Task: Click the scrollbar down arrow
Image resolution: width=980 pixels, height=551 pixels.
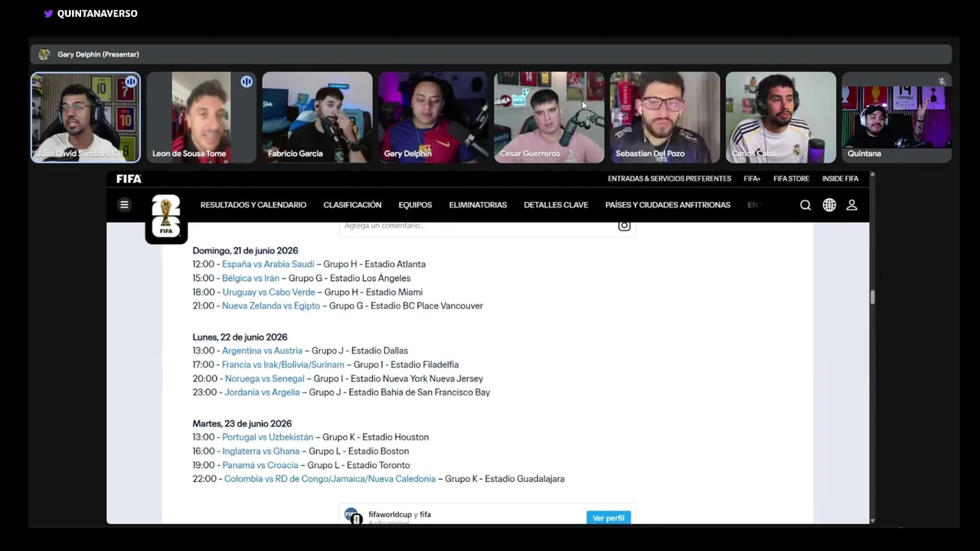Action: [x=872, y=520]
